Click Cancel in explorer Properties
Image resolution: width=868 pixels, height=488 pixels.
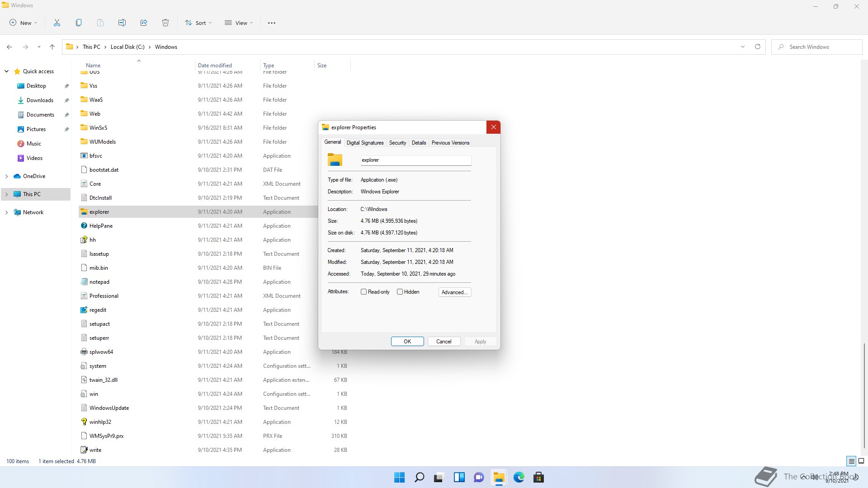pyautogui.click(x=443, y=341)
